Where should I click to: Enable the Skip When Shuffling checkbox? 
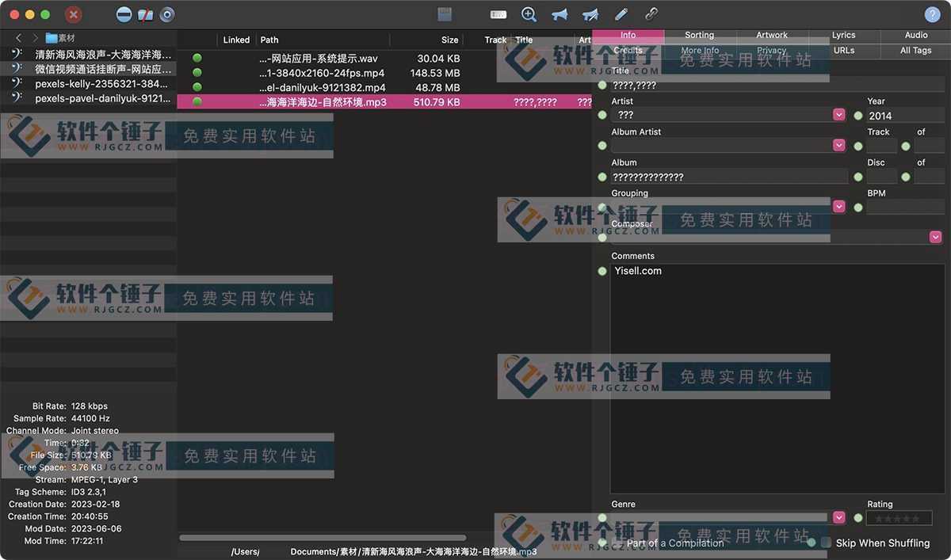[x=826, y=543]
